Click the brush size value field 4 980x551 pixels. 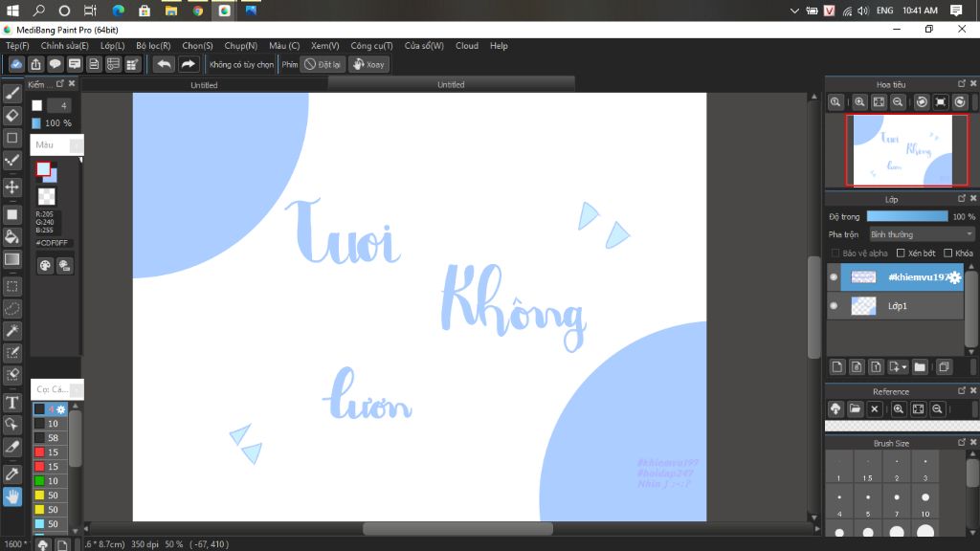coord(59,105)
